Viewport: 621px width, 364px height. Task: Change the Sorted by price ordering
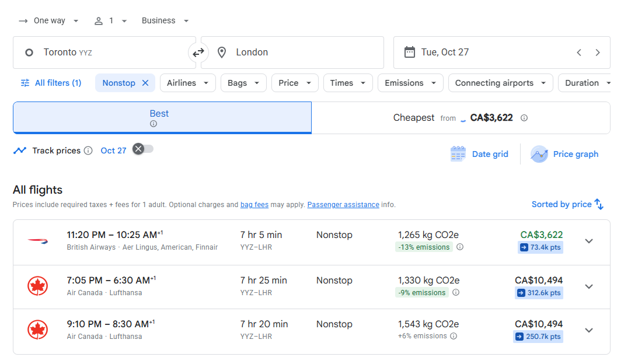(567, 205)
